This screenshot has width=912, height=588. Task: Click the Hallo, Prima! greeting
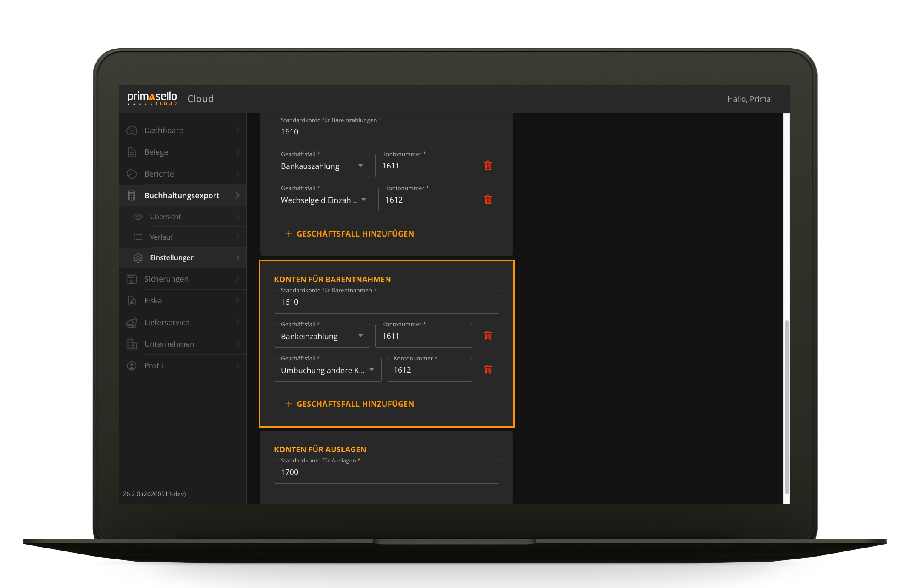(750, 99)
